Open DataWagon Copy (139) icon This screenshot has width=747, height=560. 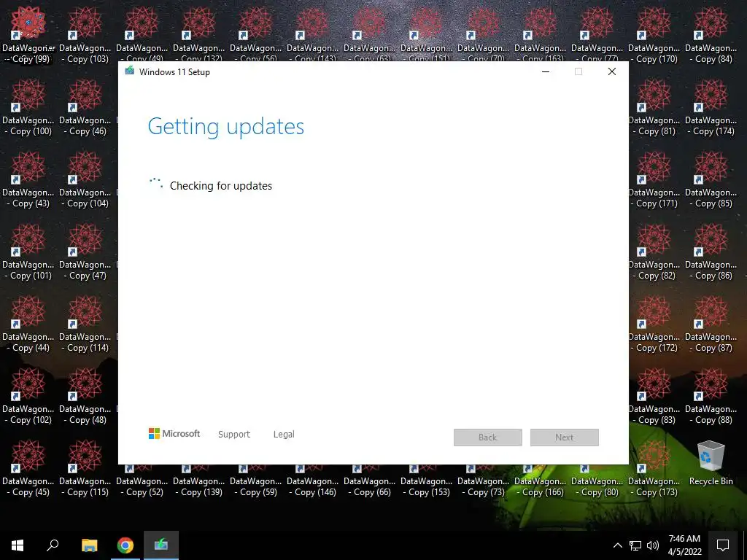pos(198,481)
